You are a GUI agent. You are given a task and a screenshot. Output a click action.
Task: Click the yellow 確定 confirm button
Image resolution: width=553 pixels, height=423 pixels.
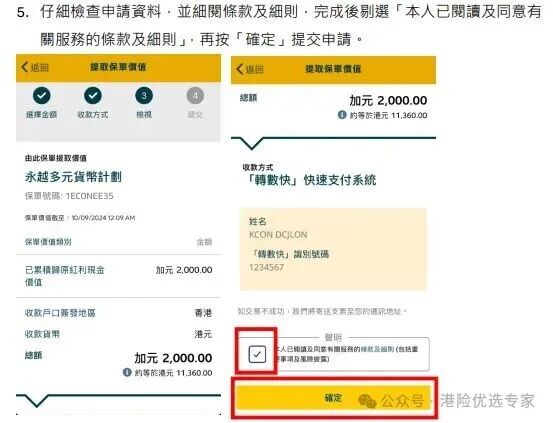333,398
